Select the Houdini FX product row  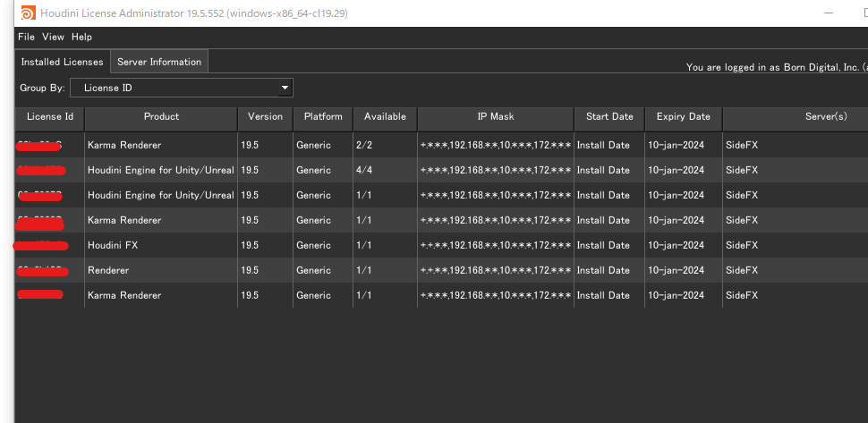tap(441, 246)
